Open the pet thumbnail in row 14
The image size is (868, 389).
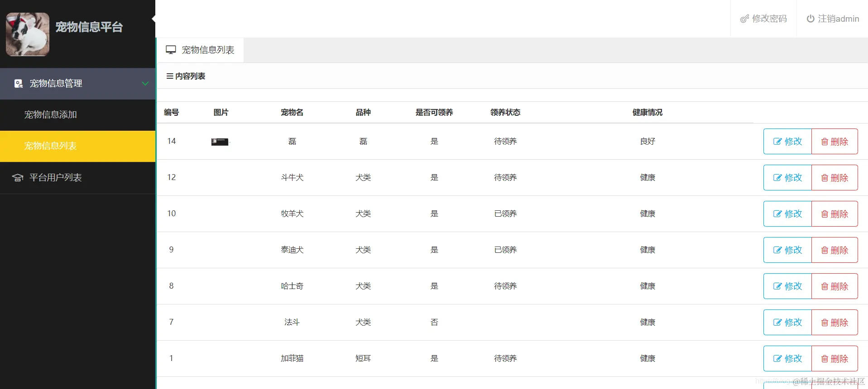[220, 142]
